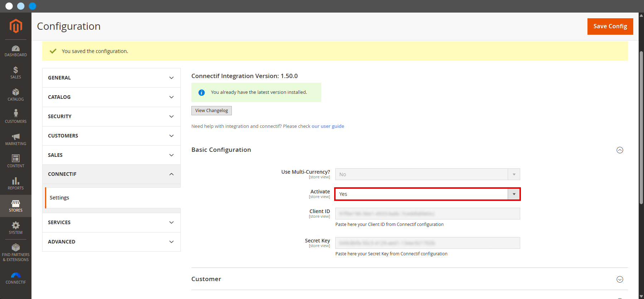Click the Secret Key input field
Screen dimensions: 644x299
428,243
